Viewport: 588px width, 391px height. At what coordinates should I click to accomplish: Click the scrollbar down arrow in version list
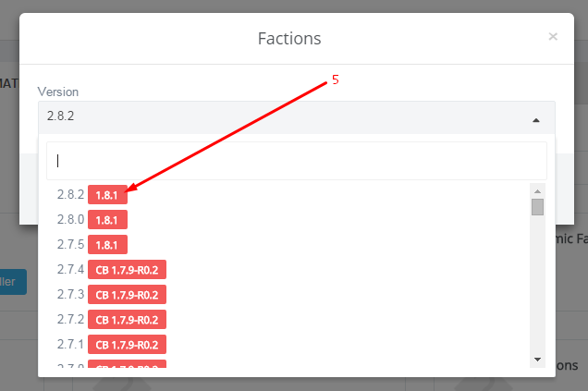point(537,360)
